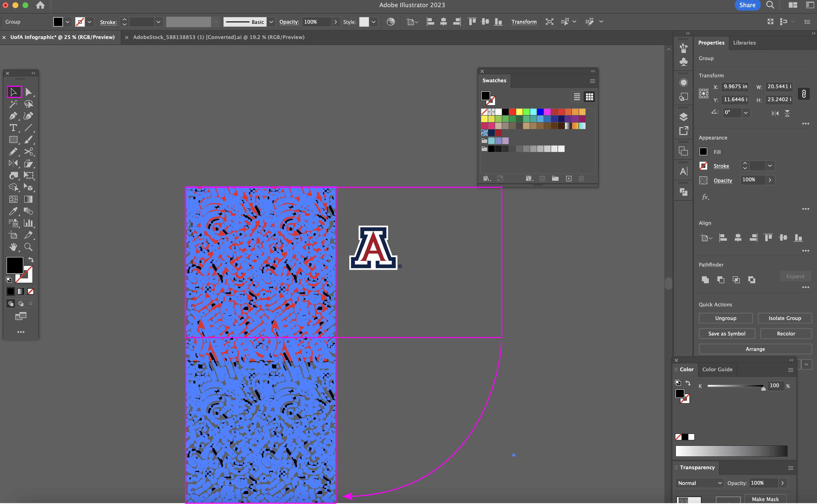Open the Basic brush definition dropdown
This screenshot has width=817, height=504.
point(271,22)
